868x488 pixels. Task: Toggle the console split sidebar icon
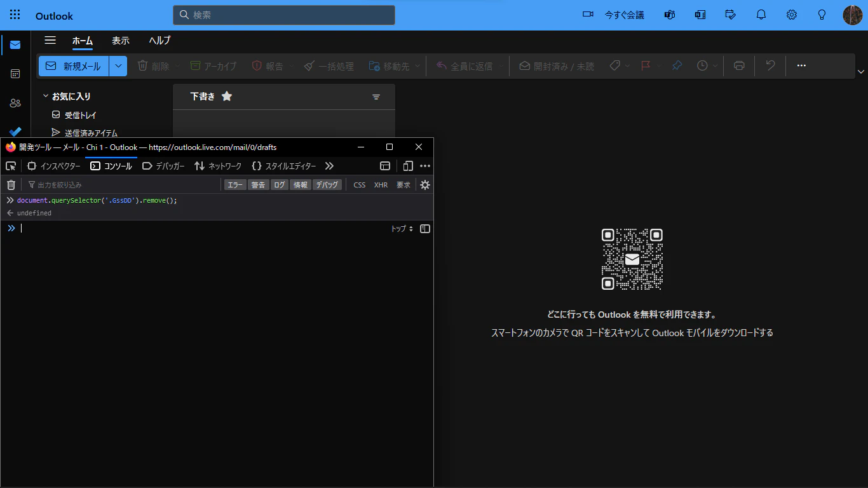point(425,229)
